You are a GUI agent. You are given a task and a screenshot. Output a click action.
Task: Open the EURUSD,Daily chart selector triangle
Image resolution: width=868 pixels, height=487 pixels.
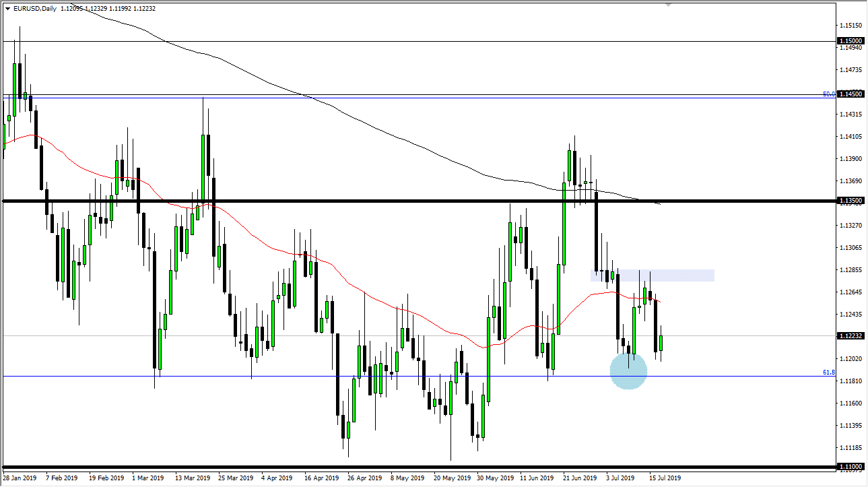click(6, 9)
